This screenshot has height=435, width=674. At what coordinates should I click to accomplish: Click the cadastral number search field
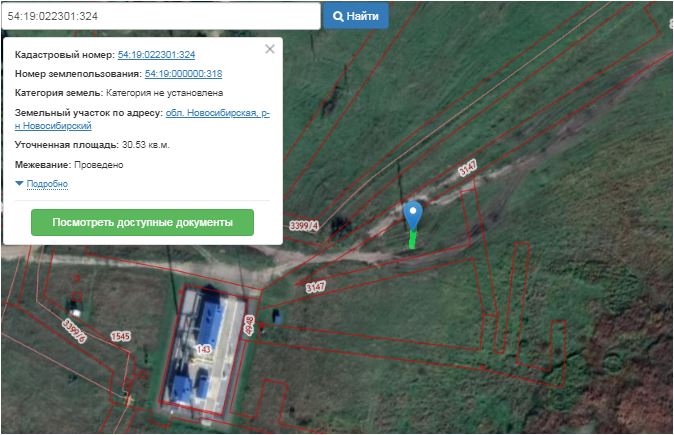click(160, 17)
